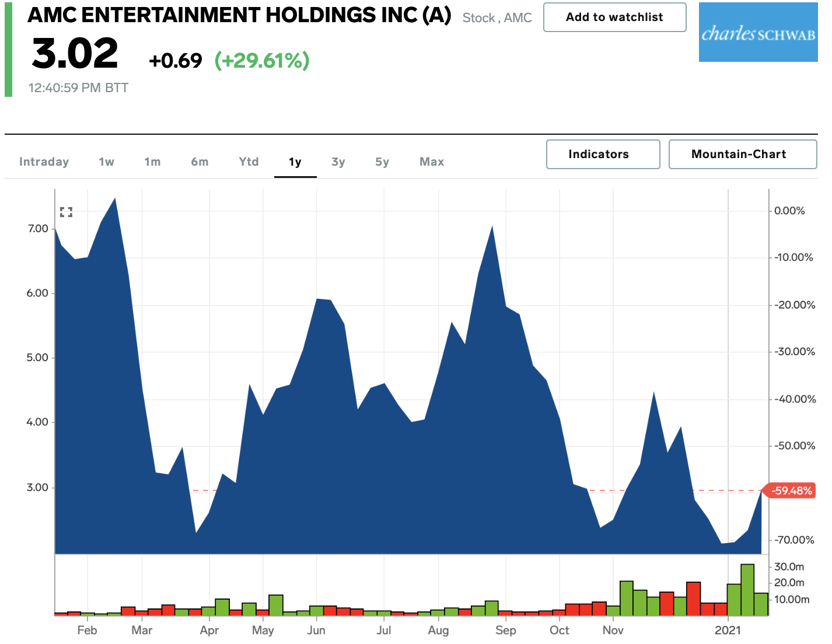This screenshot has width=832, height=644.
Task: Select the Ytd range tab
Action: (x=249, y=162)
